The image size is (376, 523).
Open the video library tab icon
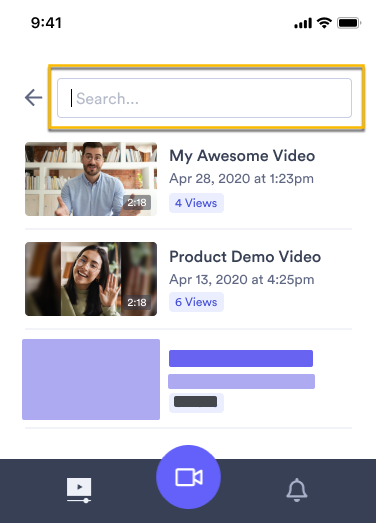tap(79, 490)
